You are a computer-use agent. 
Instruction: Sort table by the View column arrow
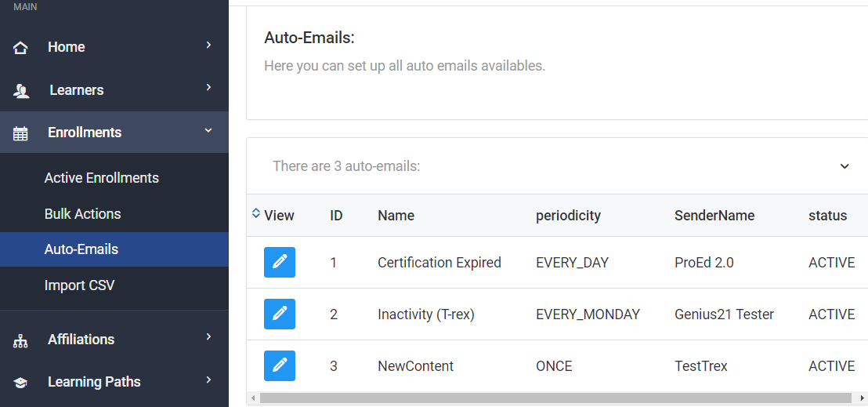pyautogui.click(x=256, y=213)
